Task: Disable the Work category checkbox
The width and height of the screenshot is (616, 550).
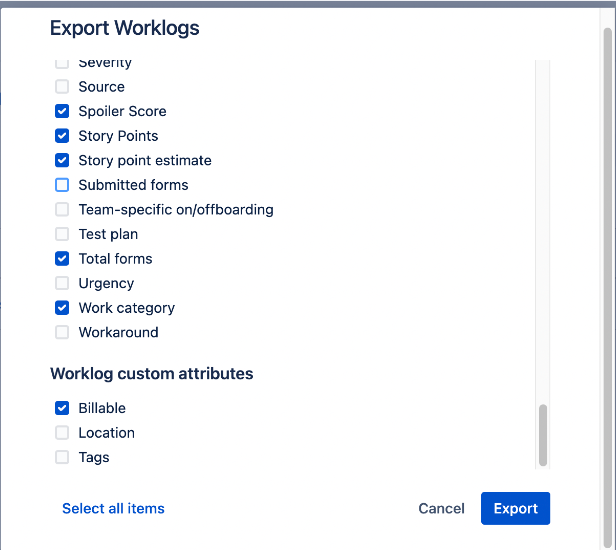Action: coord(62,308)
